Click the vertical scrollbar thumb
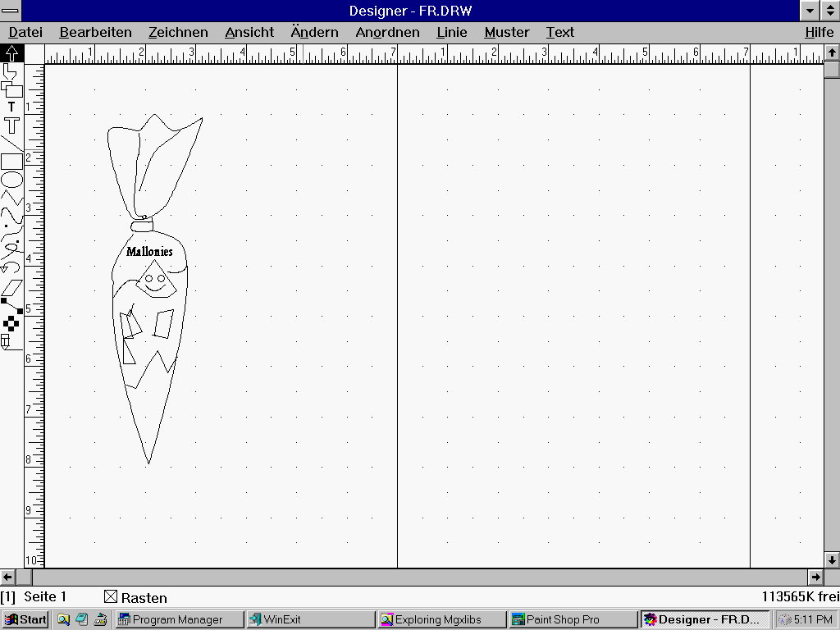This screenshot has height=630, width=840. point(832,70)
